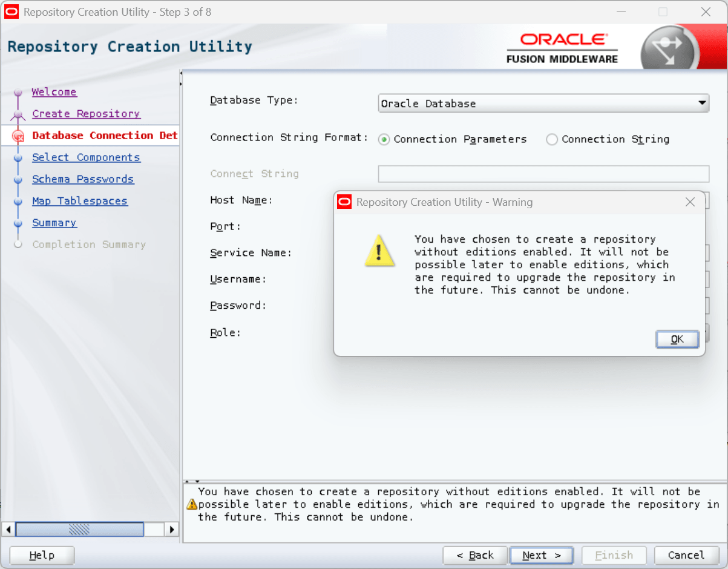Close the Repository Creation Utility window
728x569 pixels.
pos(706,12)
